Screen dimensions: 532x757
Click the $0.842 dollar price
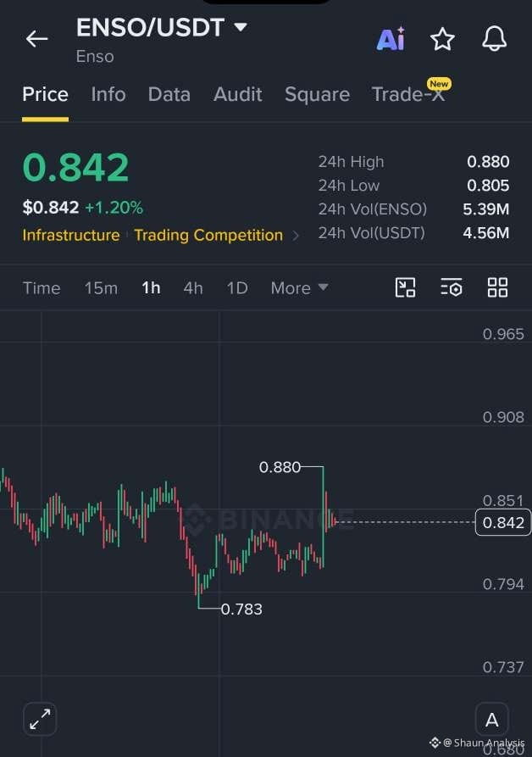coord(51,208)
